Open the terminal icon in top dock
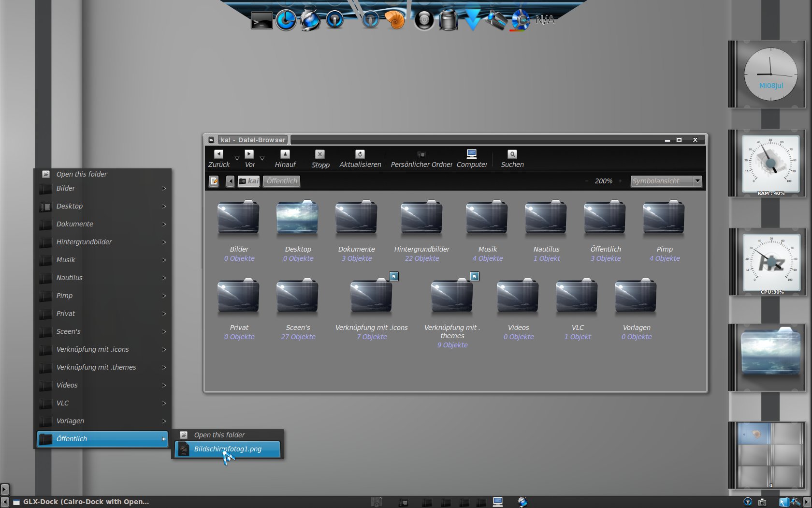This screenshot has width=812, height=508. (261, 20)
